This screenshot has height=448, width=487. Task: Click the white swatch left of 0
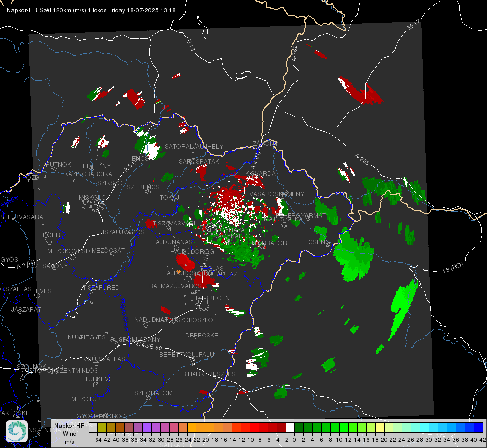[x=290, y=428]
